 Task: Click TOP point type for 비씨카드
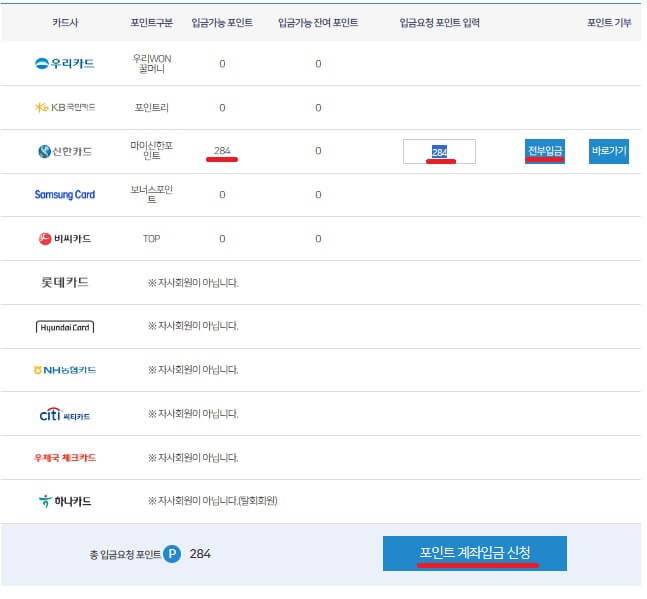pos(151,238)
